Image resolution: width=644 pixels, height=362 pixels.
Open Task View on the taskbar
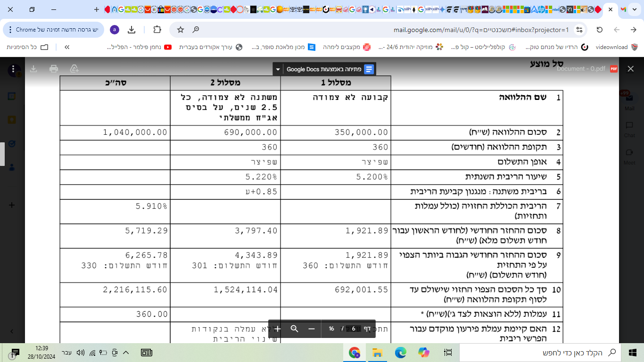pyautogui.click(x=447, y=353)
